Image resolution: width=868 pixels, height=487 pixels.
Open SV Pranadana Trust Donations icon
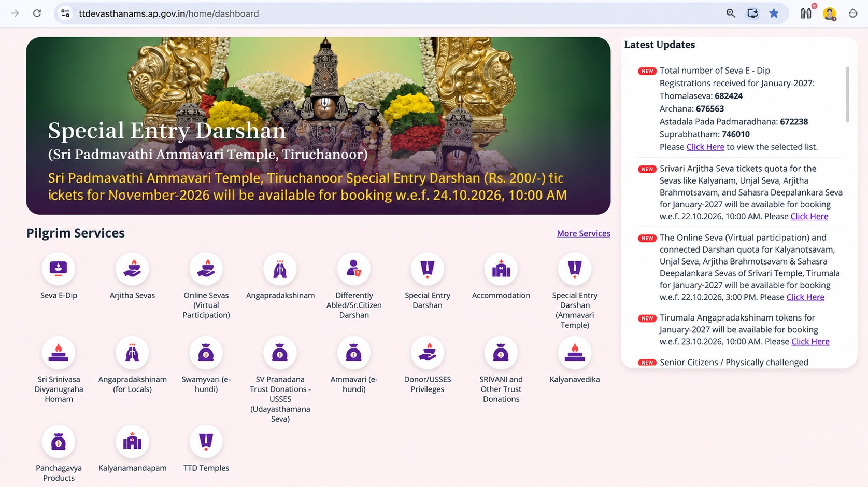click(x=280, y=353)
